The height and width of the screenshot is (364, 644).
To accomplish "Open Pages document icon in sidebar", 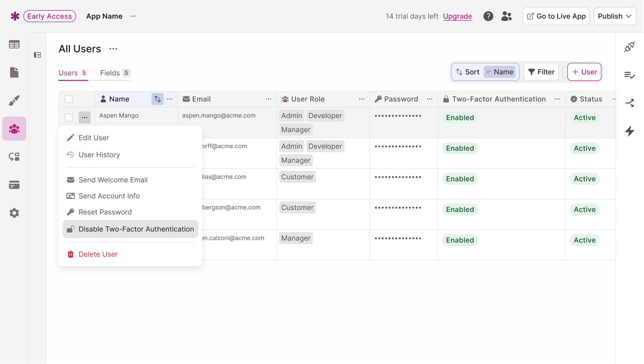I will [14, 72].
